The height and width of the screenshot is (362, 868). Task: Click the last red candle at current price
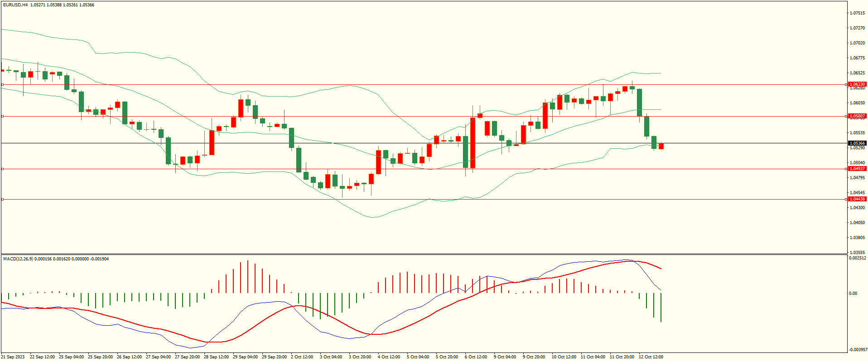click(x=661, y=146)
